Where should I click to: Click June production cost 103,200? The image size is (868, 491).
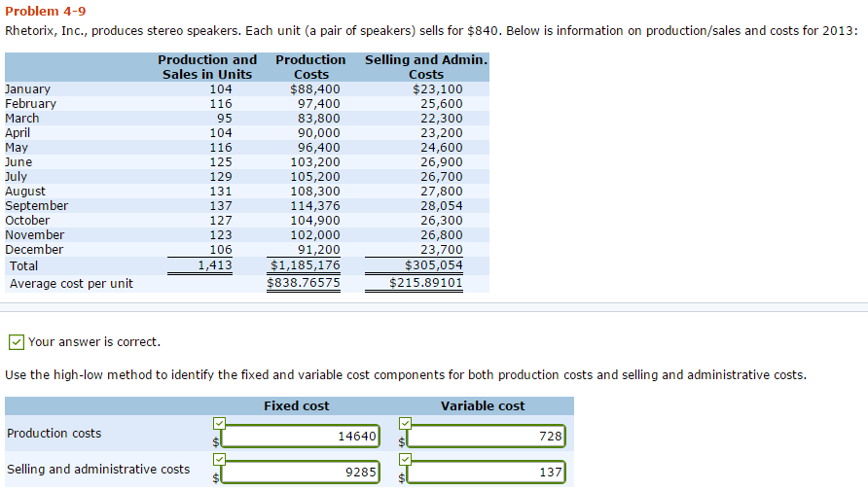tap(315, 162)
